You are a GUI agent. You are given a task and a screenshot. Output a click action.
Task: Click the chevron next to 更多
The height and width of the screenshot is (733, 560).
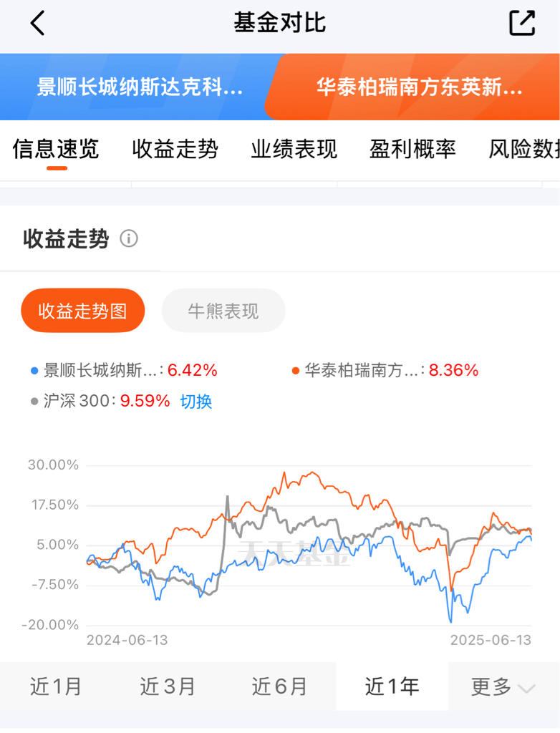click(526, 689)
